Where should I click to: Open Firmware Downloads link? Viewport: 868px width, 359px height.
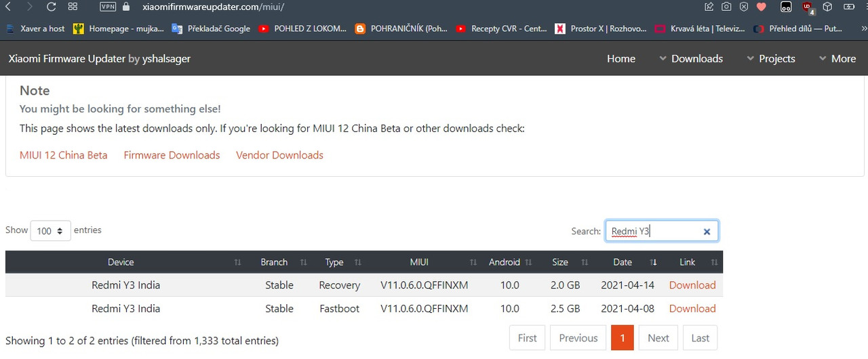point(172,155)
